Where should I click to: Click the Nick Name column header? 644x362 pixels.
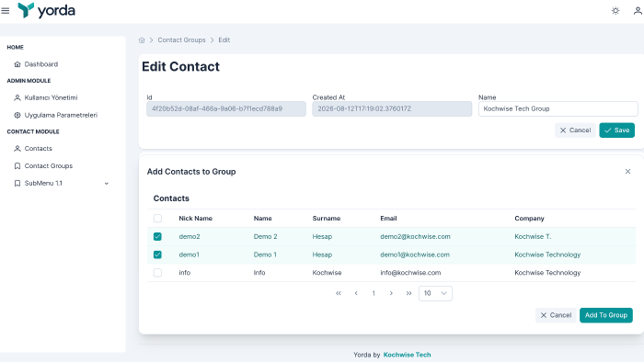coord(195,219)
